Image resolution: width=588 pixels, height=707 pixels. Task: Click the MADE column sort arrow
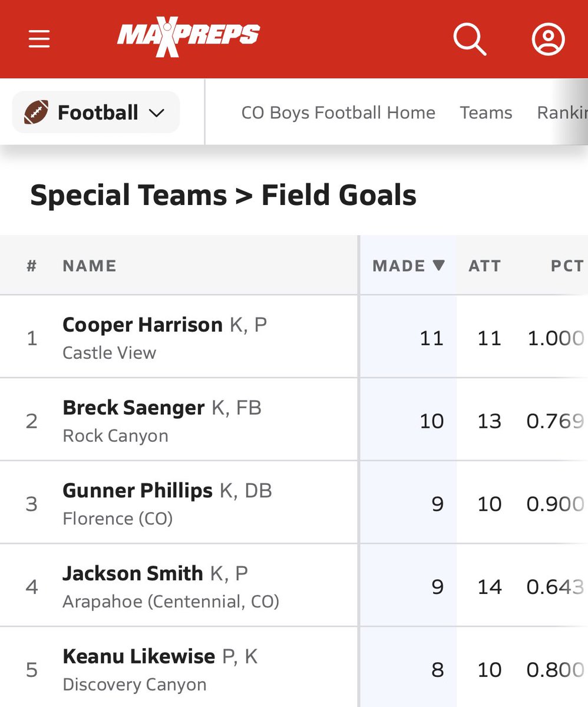438,266
